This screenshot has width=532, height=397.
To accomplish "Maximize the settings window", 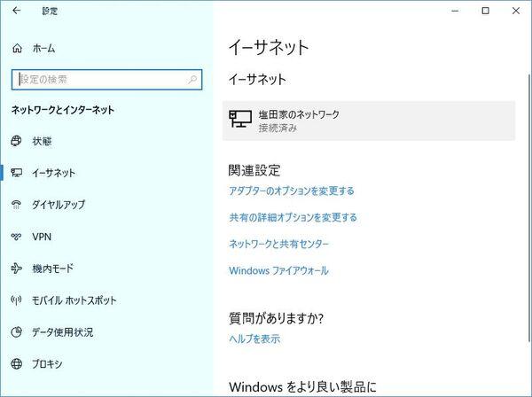I will pos(486,11).
